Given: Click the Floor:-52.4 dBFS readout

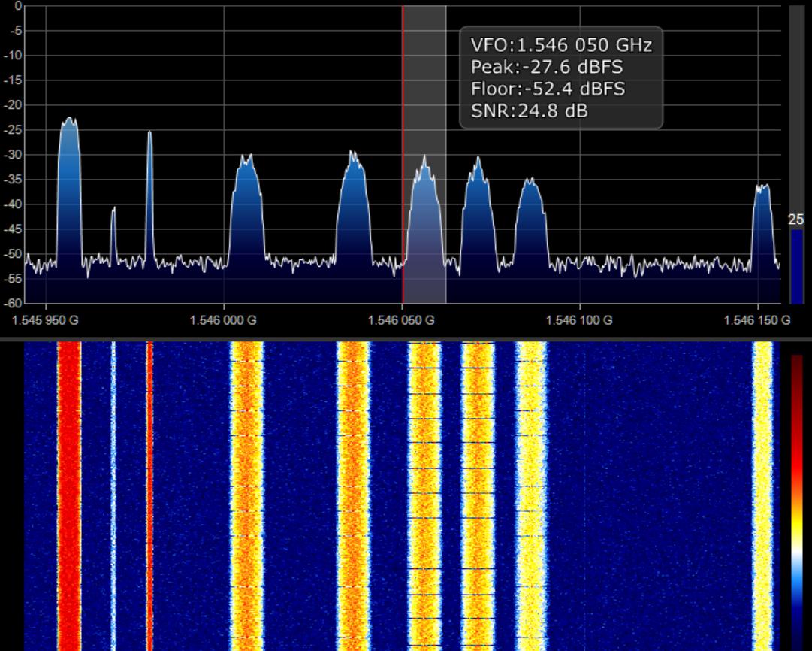Looking at the screenshot, I should 548,89.
